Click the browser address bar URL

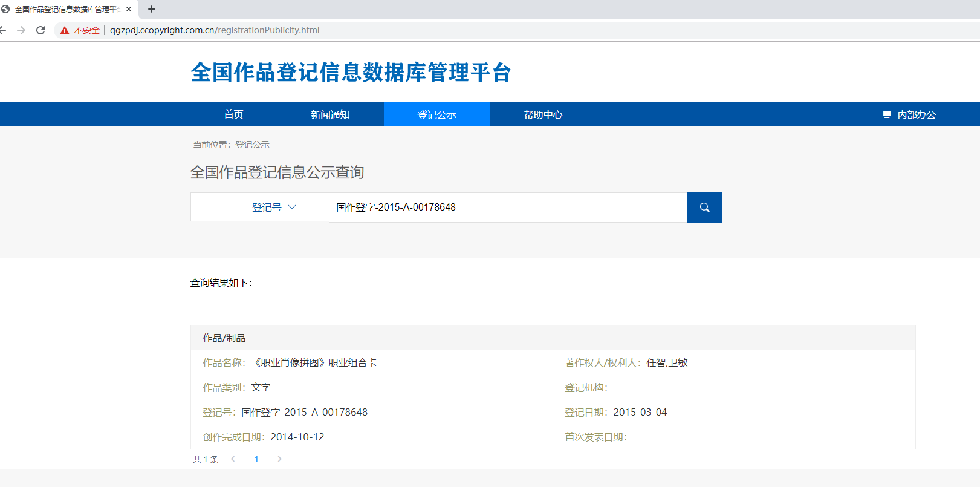click(x=215, y=30)
